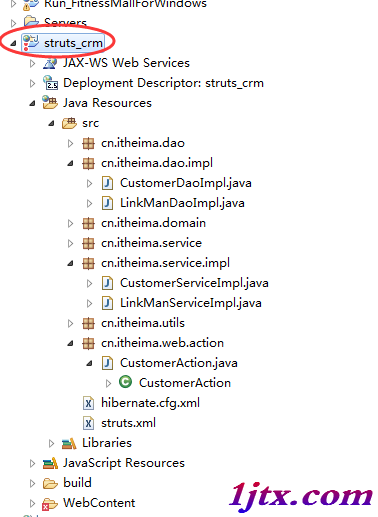The width and height of the screenshot is (378, 517).
Task: Expand the cn.itheima.domain package
Action: coord(70,223)
